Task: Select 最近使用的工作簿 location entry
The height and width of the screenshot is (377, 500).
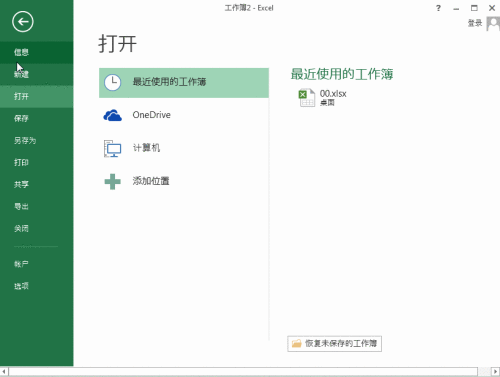Action: [x=184, y=83]
